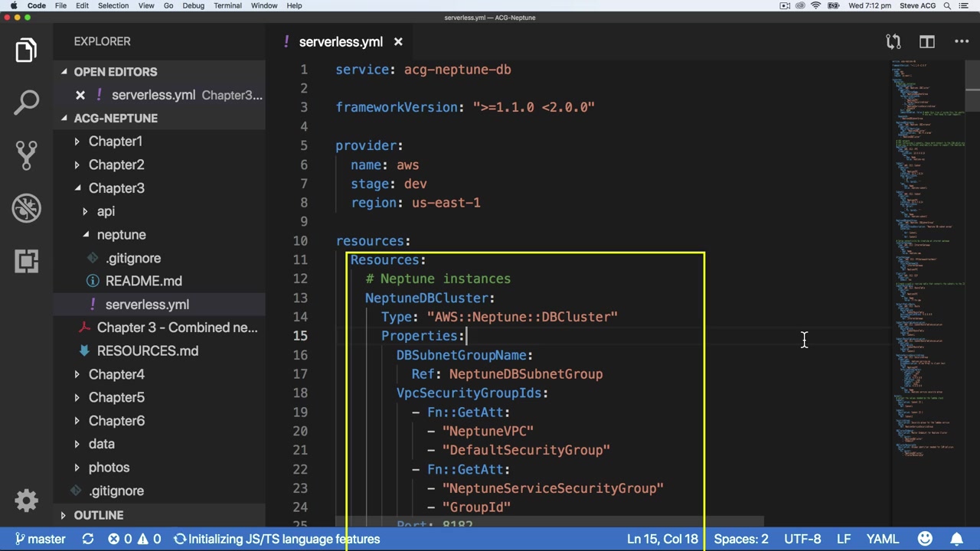The width and height of the screenshot is (980, 551).
Task: Open README.md in the file tree
Action: coord(143,282)
